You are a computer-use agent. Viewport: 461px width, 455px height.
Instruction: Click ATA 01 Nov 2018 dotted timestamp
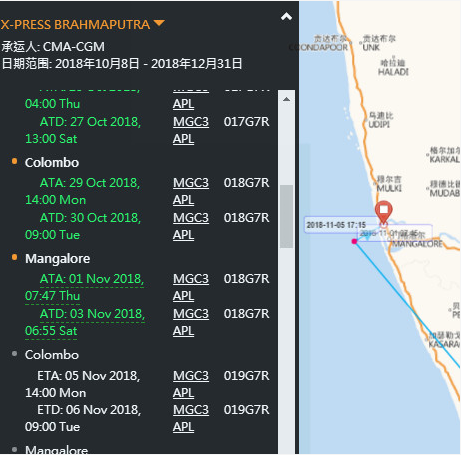(x=85, y=287)
